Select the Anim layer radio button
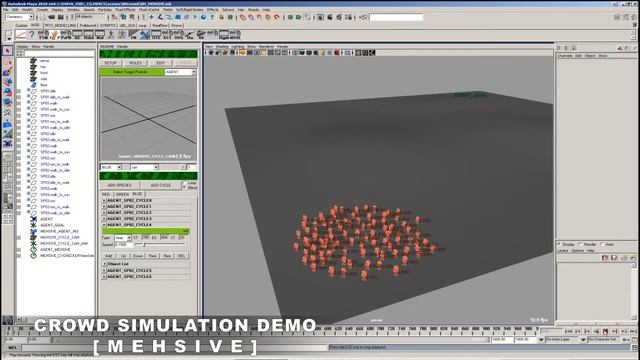The height and width of the screenshot is (360, 640). coord(602,244)
